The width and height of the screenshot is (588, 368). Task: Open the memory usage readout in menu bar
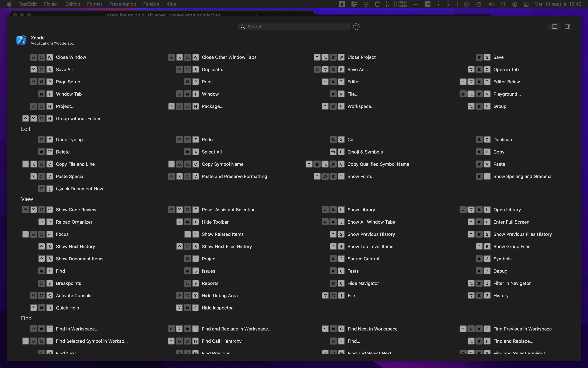[x=397, y=4]
